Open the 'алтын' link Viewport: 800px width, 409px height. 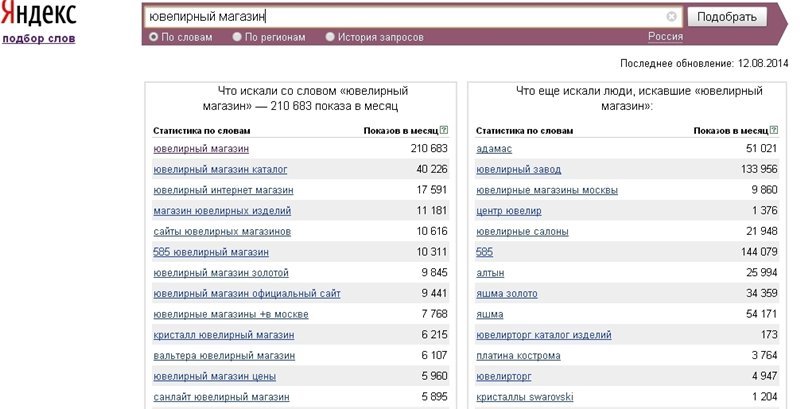490,273
